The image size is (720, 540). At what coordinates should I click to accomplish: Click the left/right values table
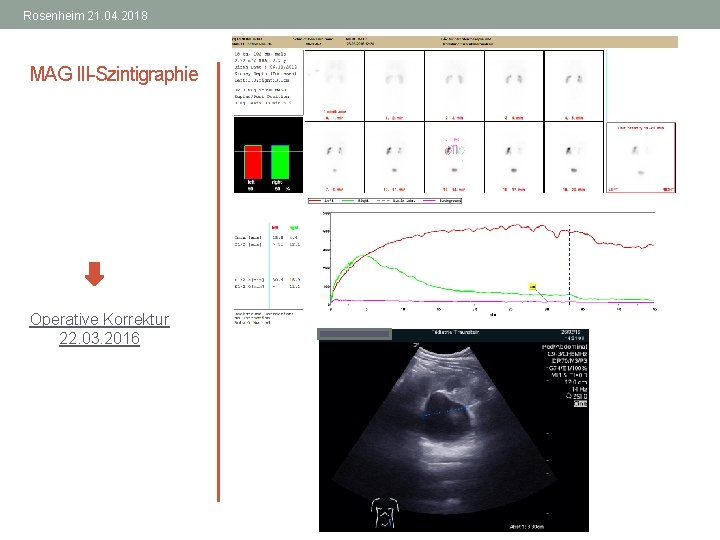pyautogui.click(x=268, y=264)
